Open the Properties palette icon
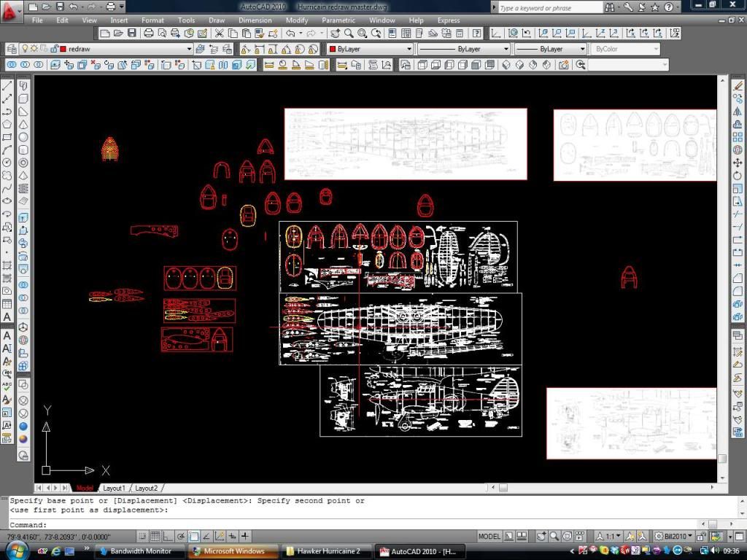This screenshot has height=560, width=747. pos(392,34)
